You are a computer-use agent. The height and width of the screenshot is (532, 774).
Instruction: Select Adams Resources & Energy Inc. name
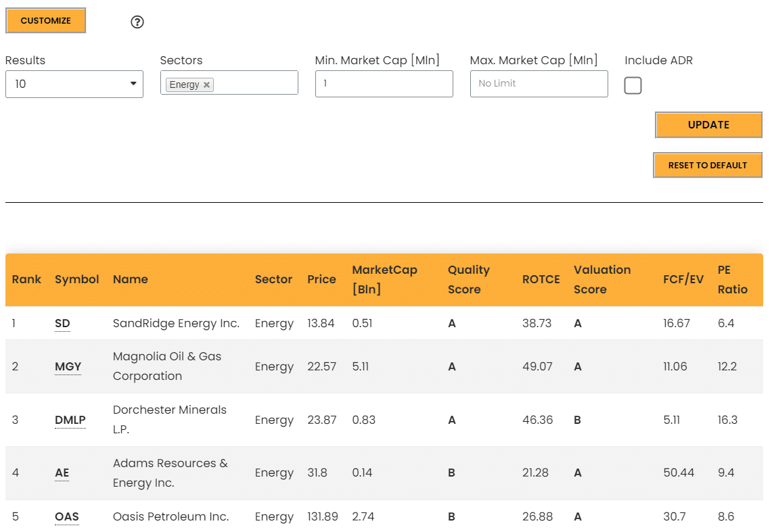(170, 473)
